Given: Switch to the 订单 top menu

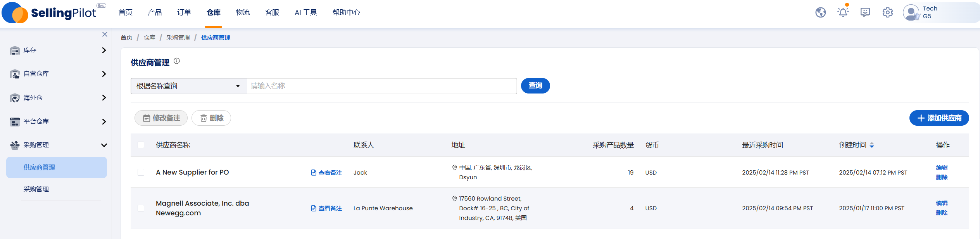Looking at the screenshot, I should pos(184,12).
